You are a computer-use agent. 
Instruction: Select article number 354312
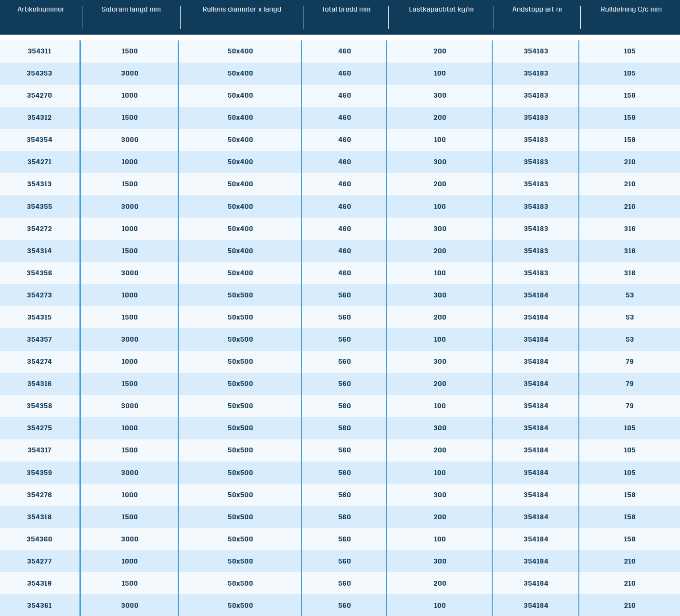pyautogui.click(x=39, y=117)
